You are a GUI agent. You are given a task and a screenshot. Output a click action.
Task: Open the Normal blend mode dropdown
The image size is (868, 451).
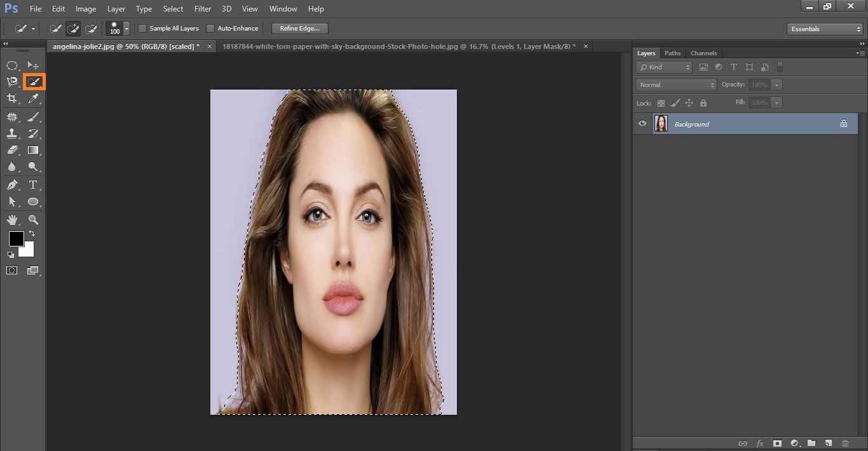coord(676,84)
